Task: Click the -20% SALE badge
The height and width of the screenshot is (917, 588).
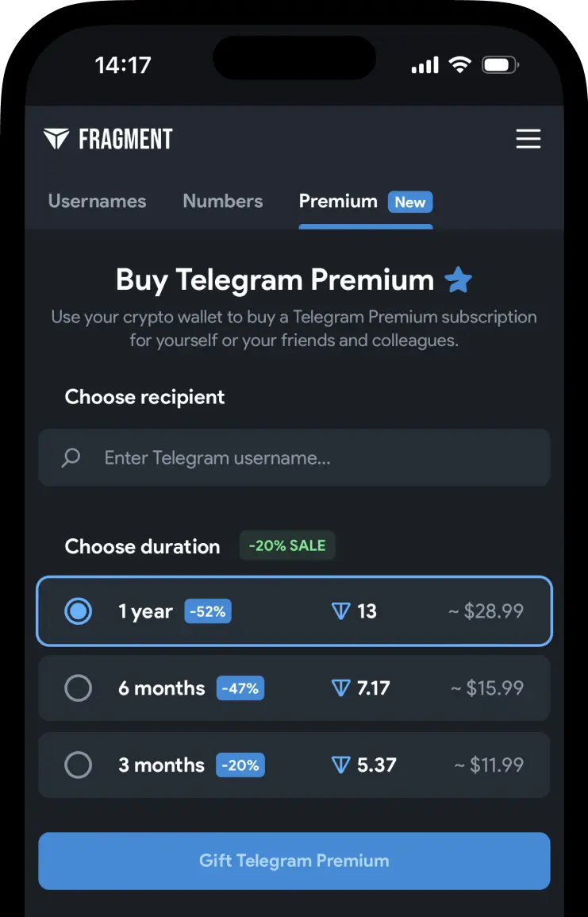Action: (x=287, y=545)
